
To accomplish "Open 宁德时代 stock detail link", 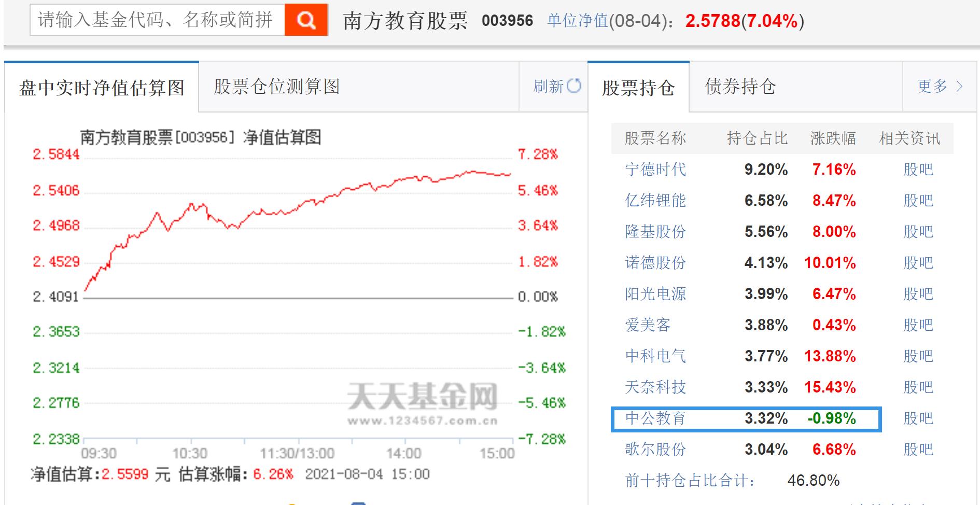I will pos(655,169).
